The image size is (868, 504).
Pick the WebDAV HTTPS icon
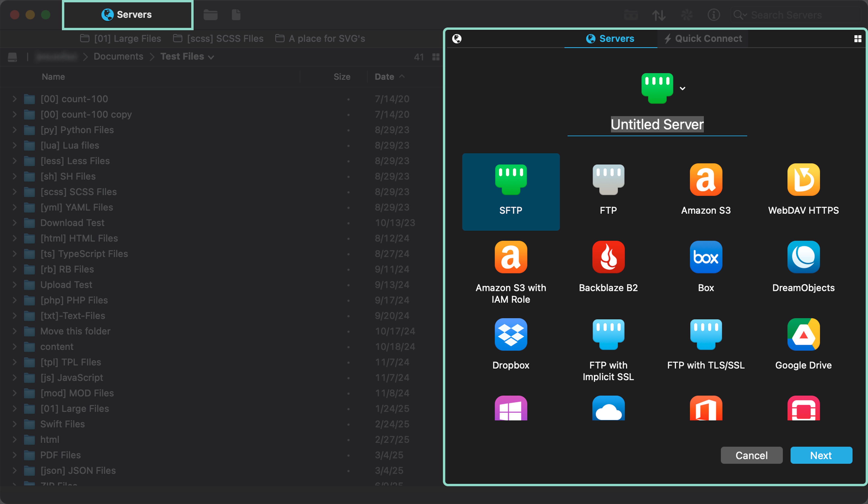[803, 180]
